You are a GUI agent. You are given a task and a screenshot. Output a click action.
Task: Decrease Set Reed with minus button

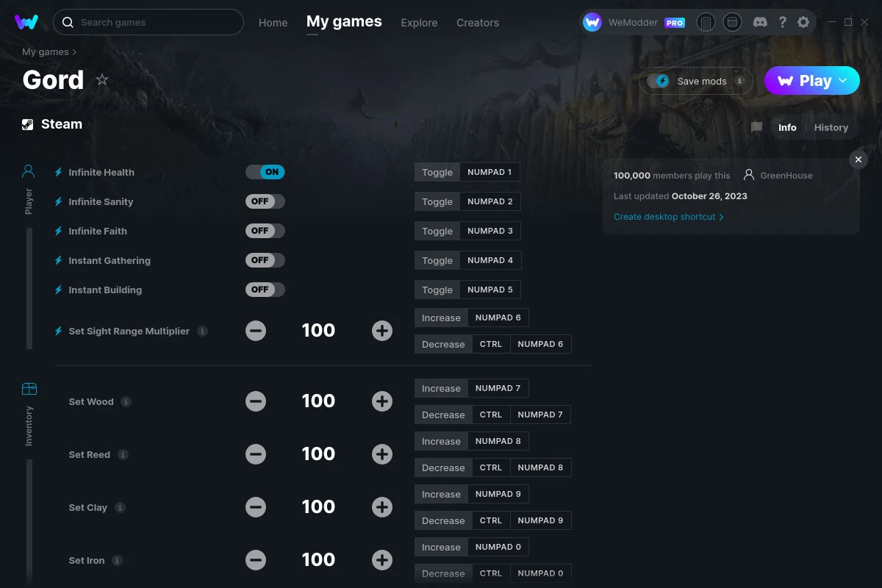click(256, 454)
